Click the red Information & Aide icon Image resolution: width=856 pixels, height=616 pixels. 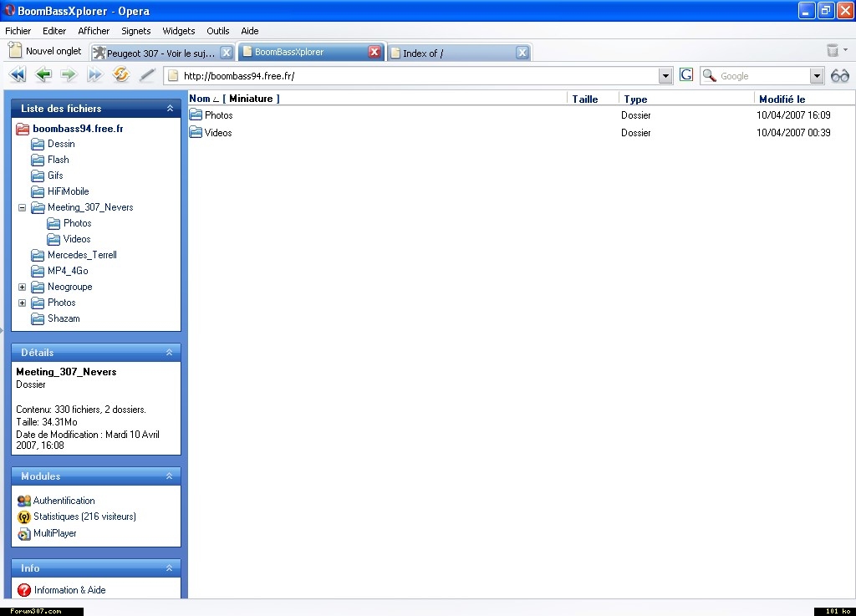pyautogui.click(x=24, y=590)
